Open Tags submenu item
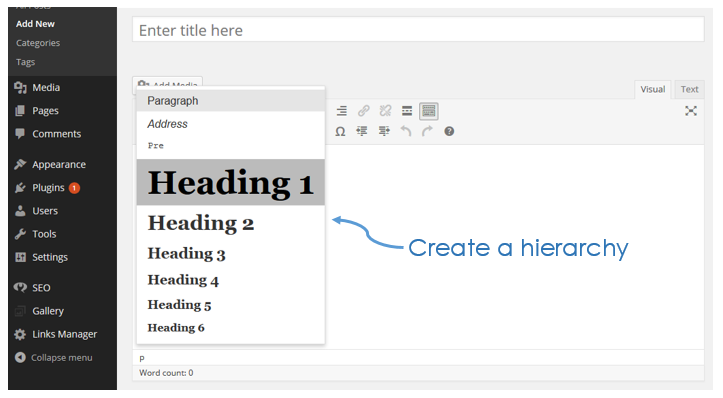The height and width of the screenshot is (398, 723). click(x=25, y=62)
